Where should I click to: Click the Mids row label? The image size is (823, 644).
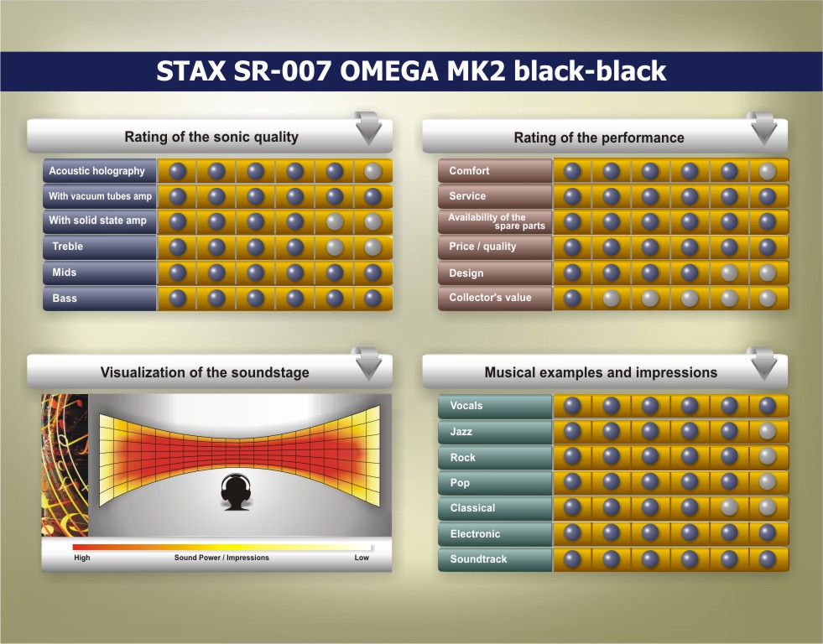100,273
